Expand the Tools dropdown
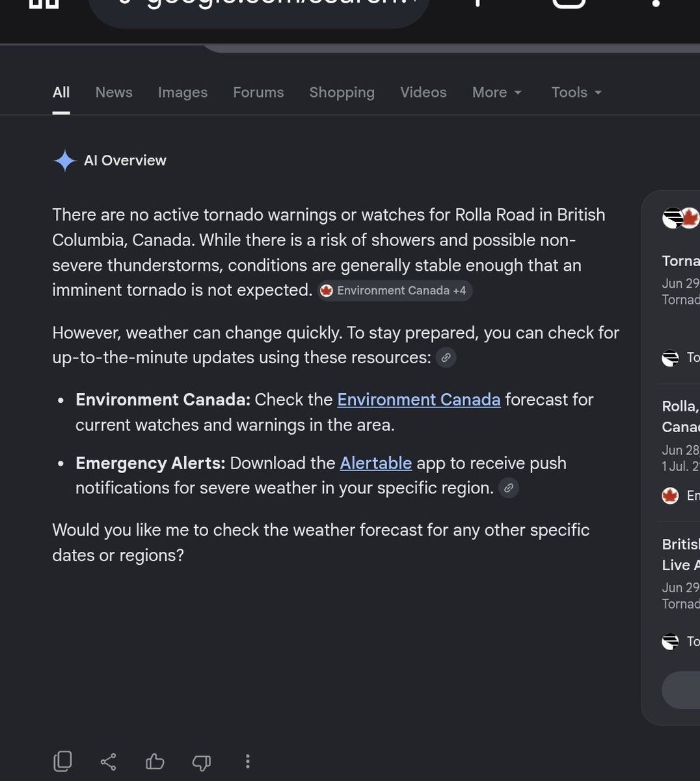 pos(576,92)
